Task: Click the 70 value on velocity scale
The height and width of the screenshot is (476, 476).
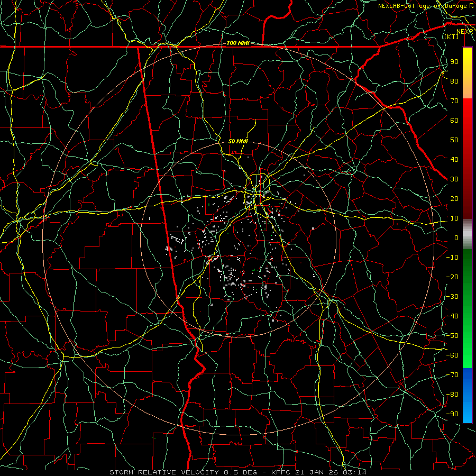Action: coord(454,101)
